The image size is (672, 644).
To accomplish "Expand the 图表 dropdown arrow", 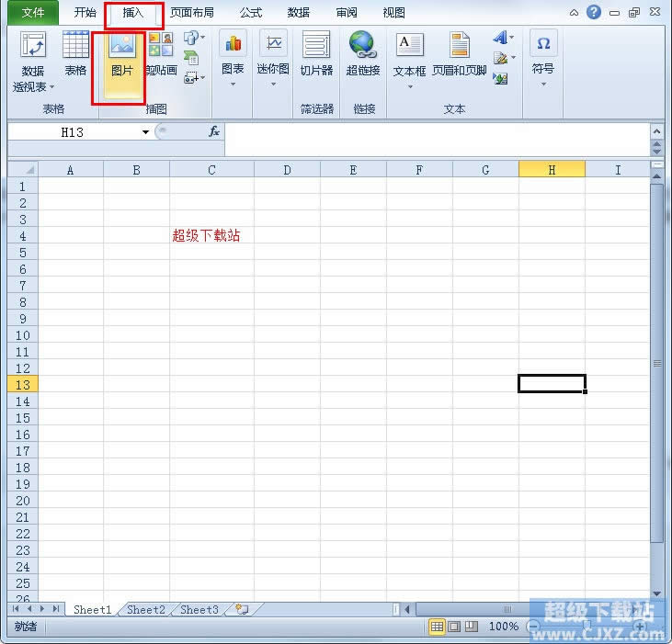I will click(233, 84).
